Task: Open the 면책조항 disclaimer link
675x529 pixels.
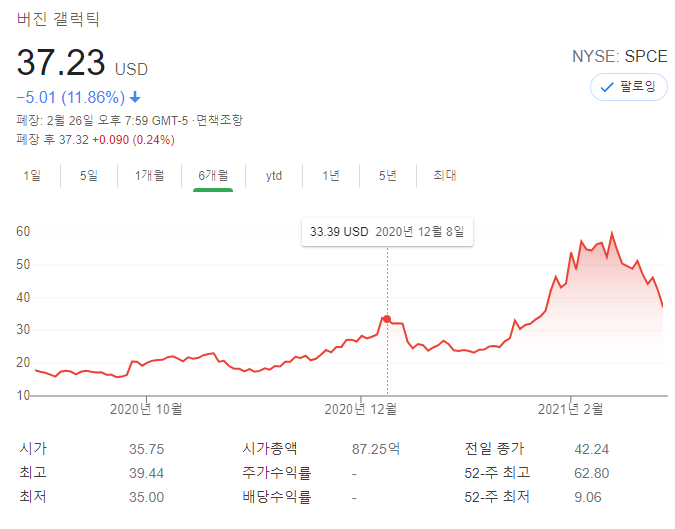Action: click(220, 121)
